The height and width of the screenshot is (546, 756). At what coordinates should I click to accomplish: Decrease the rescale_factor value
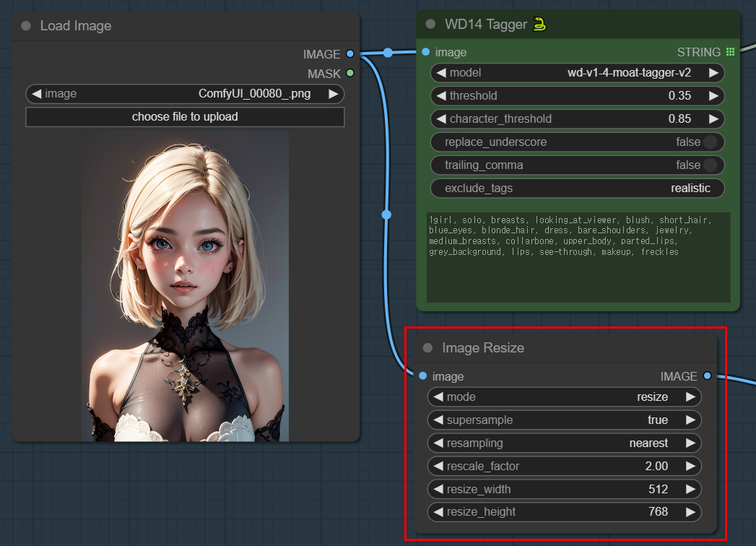pyautogui.click(x=438, y=466)
